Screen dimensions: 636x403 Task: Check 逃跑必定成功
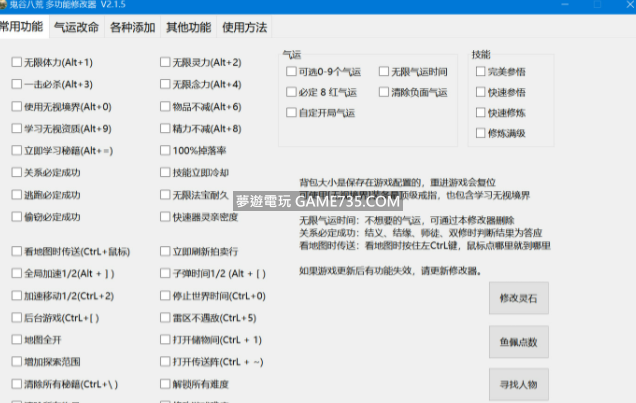coord(17,195)
